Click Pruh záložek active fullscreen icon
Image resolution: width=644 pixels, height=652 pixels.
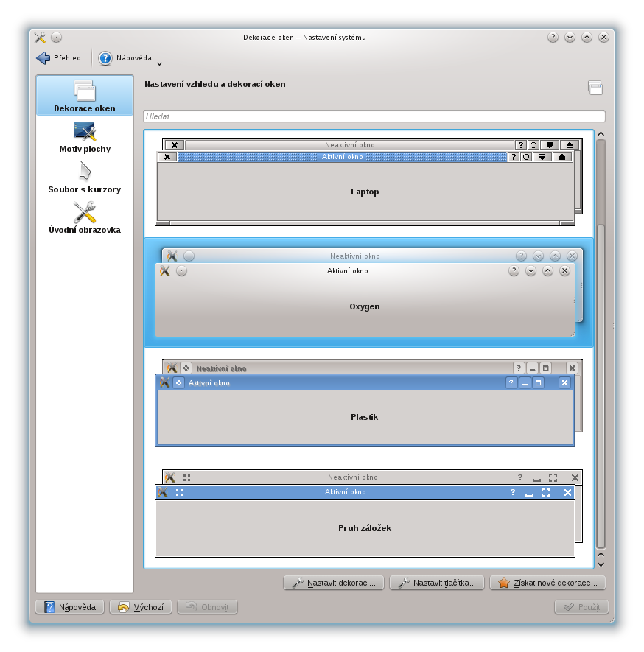[x=546, y=493]
